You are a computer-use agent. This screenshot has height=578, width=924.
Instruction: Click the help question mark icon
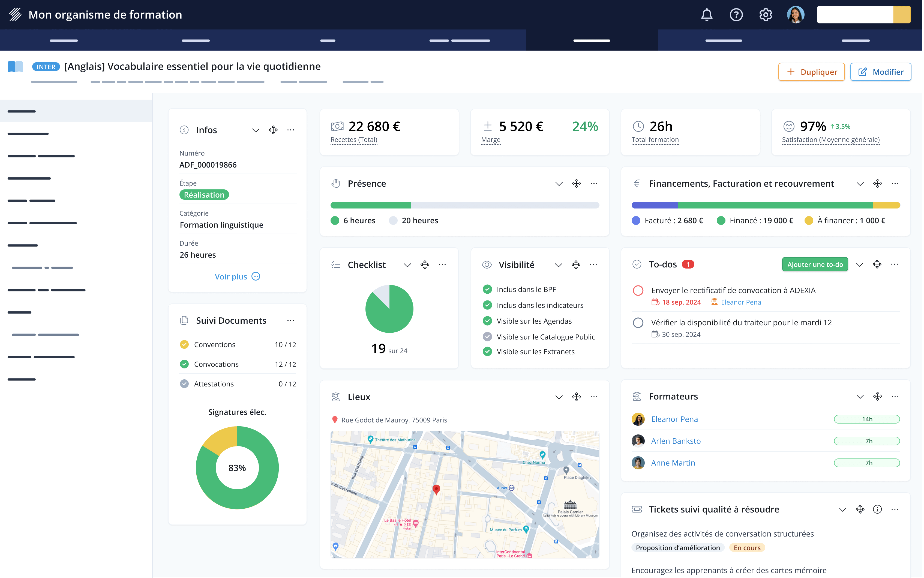coord(736,15)
